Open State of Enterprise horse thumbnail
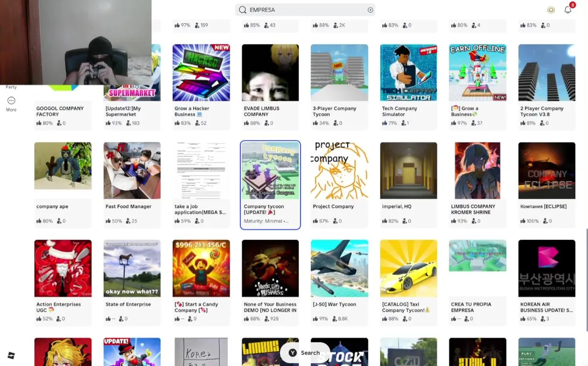This screenshot has width=588, height=366. tap(132, 268)
